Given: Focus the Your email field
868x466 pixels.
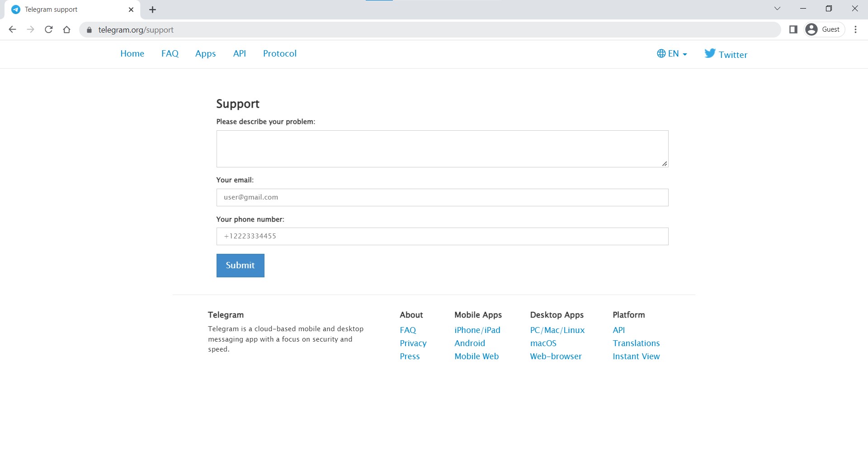Looking at the screenshot, I should pos(442,197).
